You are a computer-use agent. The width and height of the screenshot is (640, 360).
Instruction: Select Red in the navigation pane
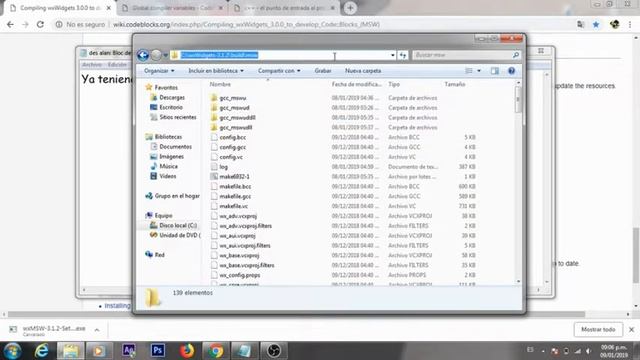[160, 255]
